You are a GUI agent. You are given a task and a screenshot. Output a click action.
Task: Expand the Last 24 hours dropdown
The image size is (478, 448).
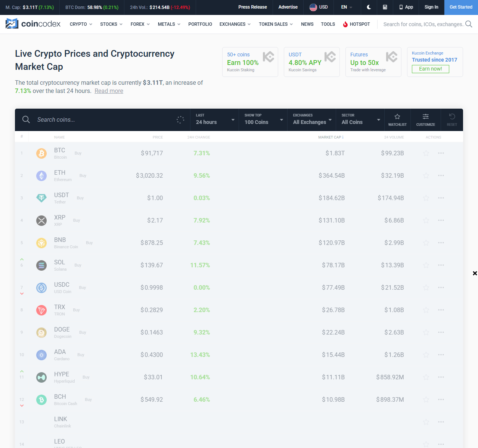pos(215,120)
